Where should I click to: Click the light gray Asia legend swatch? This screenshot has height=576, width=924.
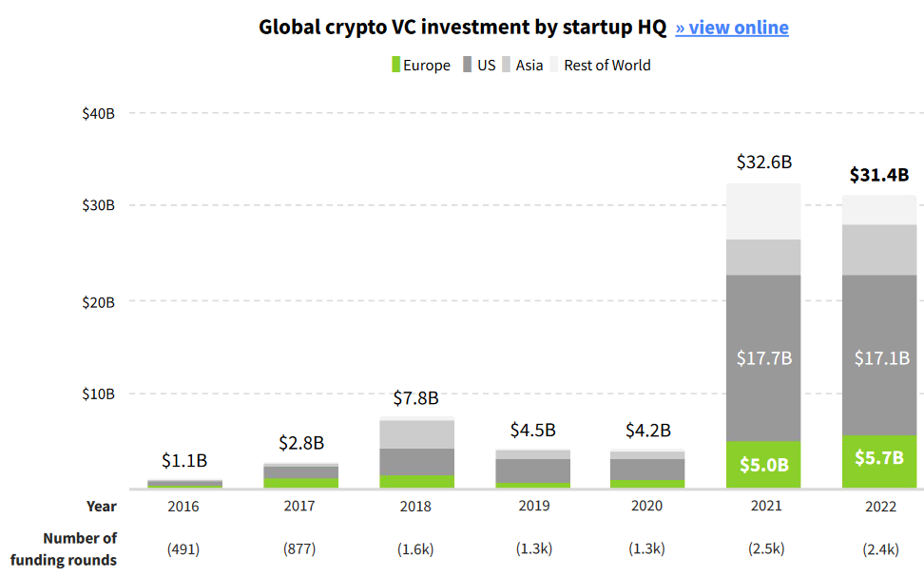point(507,66)
